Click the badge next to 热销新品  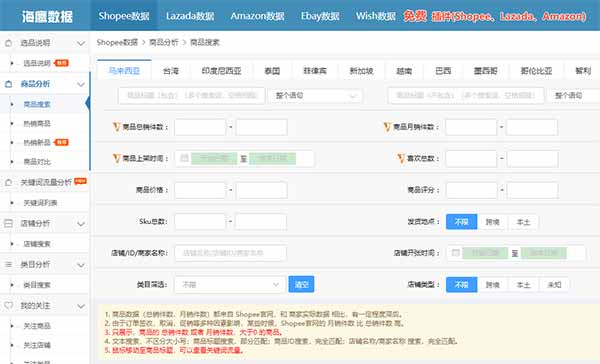point(61,142)
